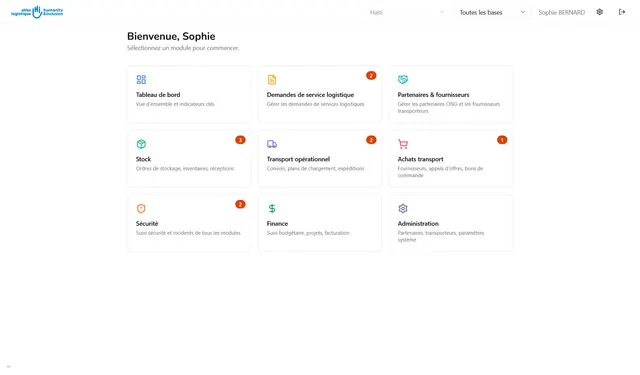This screenshot has width=640, height=375.
Task: Log out using the exit icon
Action: click(x=622, y=12)
